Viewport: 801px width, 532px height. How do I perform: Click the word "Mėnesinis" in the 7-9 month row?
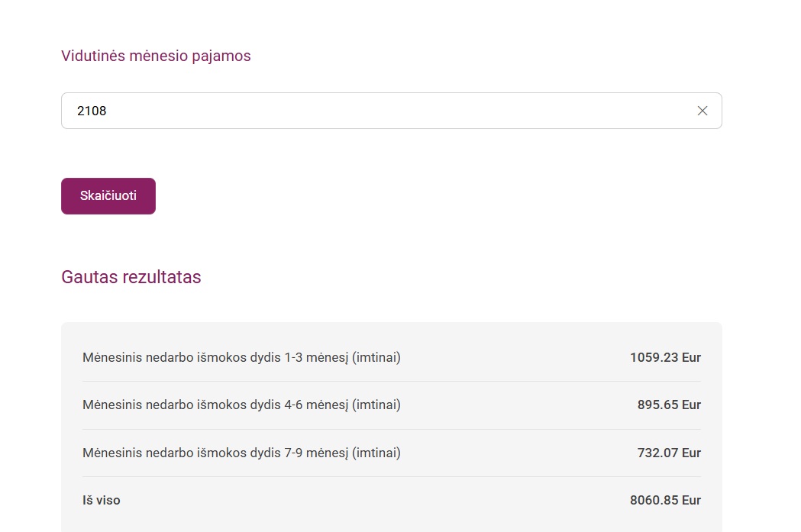coord(112,453)
